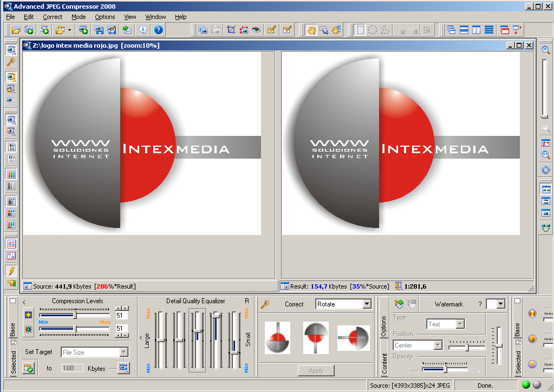Expand the arrow beside the folder toolbar icon
This screenshot has width=554, height=392.
(70, 30)
